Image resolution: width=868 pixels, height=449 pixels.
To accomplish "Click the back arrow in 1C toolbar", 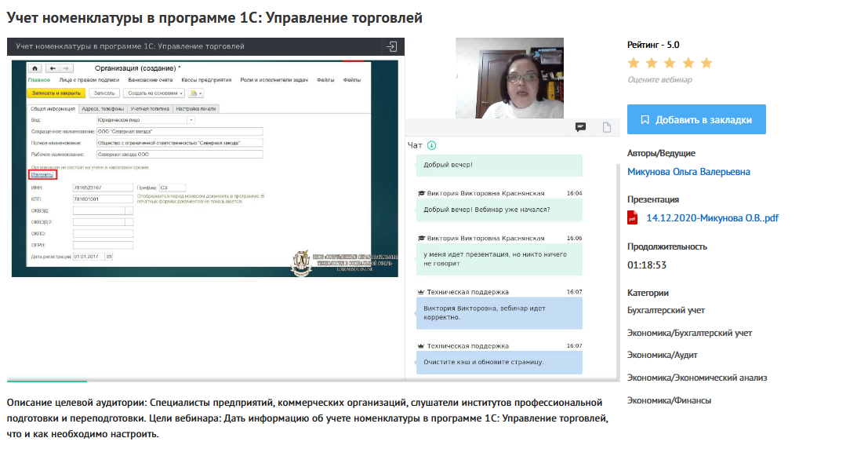I will coord(53,68).
